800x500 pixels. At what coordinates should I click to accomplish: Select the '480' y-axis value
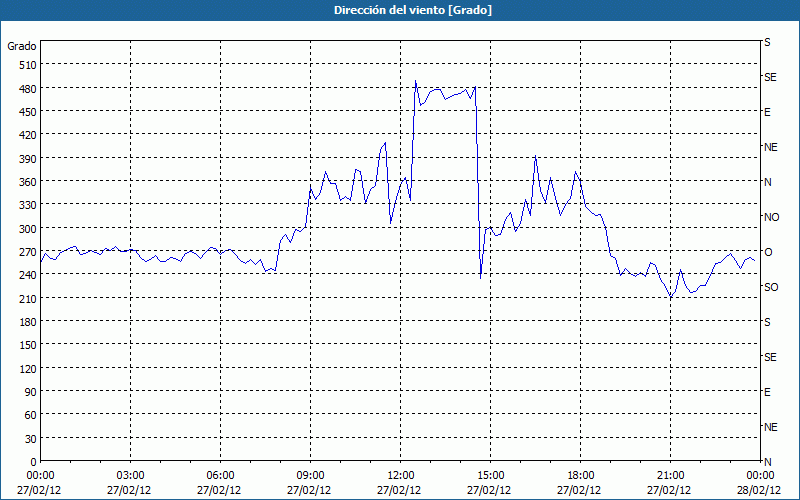click(28, 89)
